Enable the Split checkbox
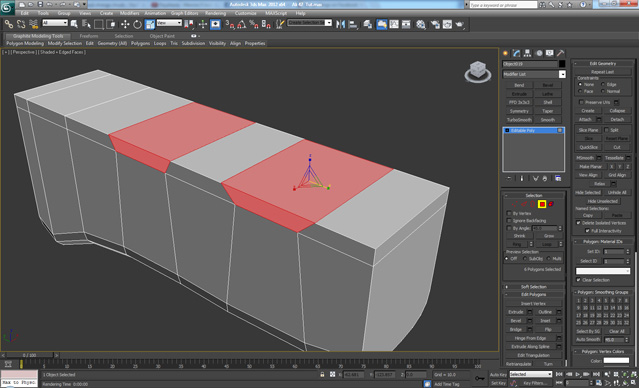Screen dimensions: 639x388 (606, 130)
